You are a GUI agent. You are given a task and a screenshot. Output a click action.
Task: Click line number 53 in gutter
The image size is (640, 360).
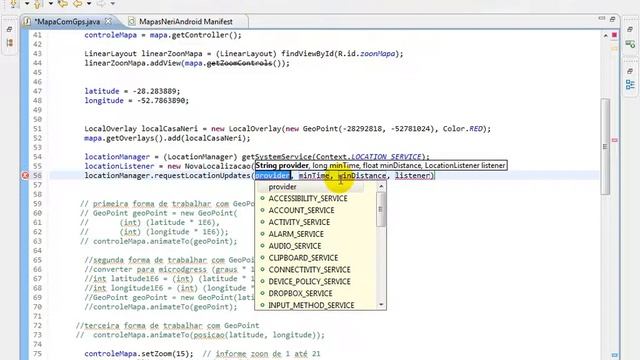pyautogui.click(x=37, y=147)
